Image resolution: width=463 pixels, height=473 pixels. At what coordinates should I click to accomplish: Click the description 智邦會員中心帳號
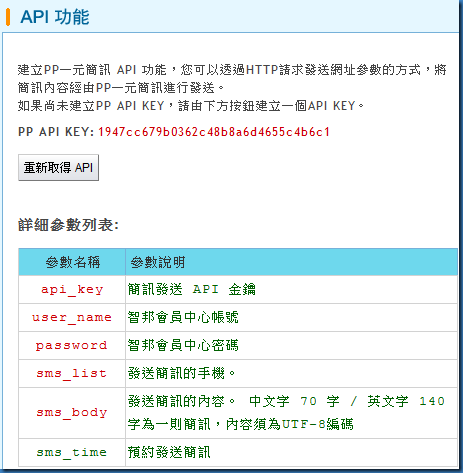[183, 317]
